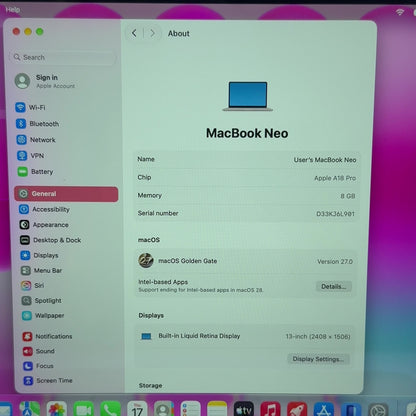The width and height of the screenshot is (416, 416).
Task: Click the User's MacBook Neo name field
Action: pyautogui.click(x=325, y=160)
